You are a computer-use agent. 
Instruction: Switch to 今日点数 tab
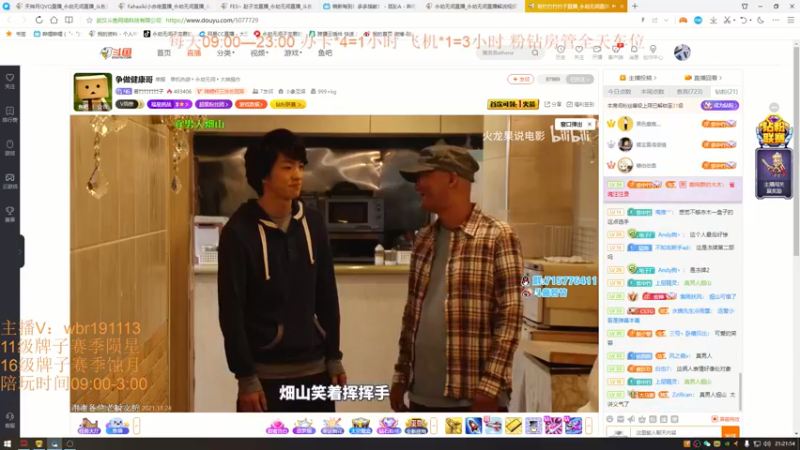pos(619,92)
